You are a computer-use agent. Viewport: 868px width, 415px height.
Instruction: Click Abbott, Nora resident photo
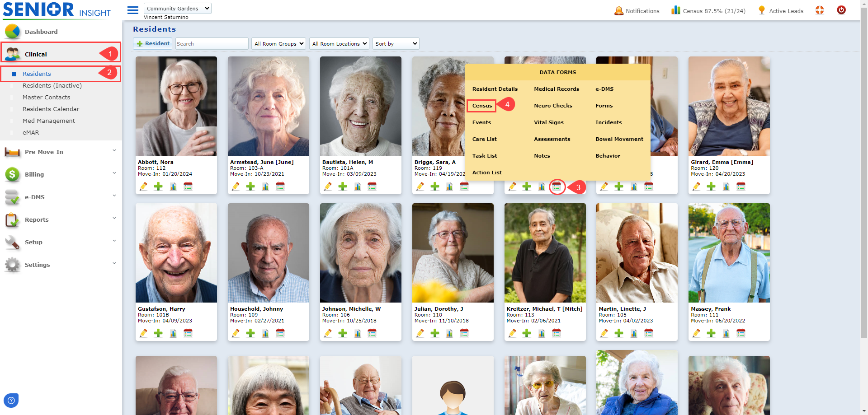pyautogui.click(x=176, y=106)
